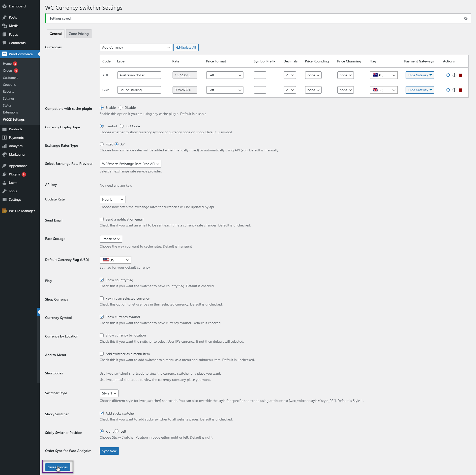Click Hide Gateway for AUD

[x=420, y=75]
